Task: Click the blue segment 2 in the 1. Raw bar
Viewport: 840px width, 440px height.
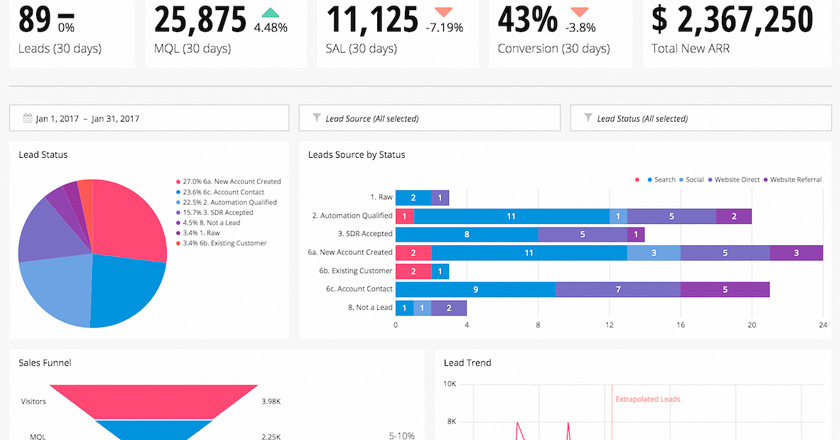Action: tap(414, 198)
